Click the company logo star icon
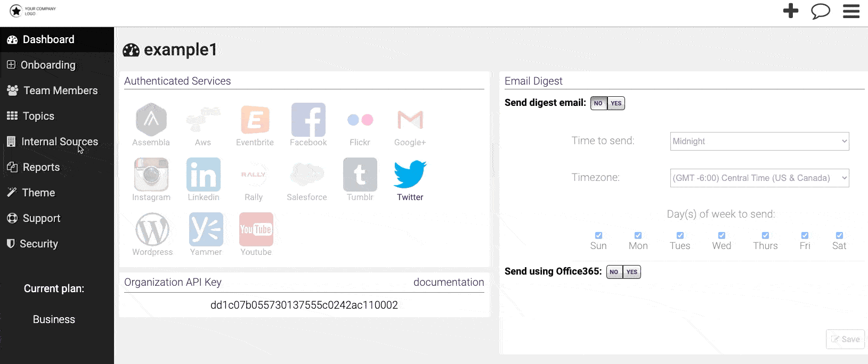Viewport: 868px width, 364px height. [16, 11]
